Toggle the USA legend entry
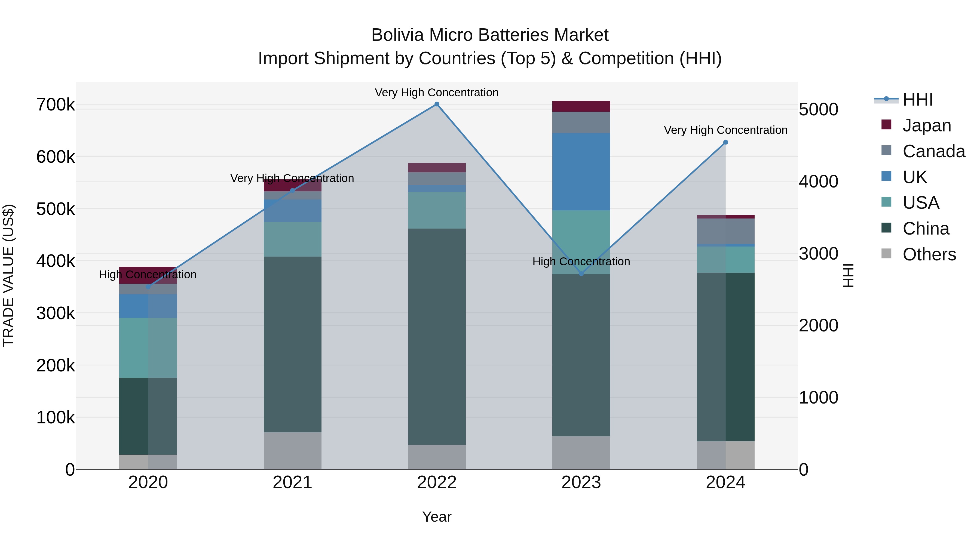 tap(910, 203)
